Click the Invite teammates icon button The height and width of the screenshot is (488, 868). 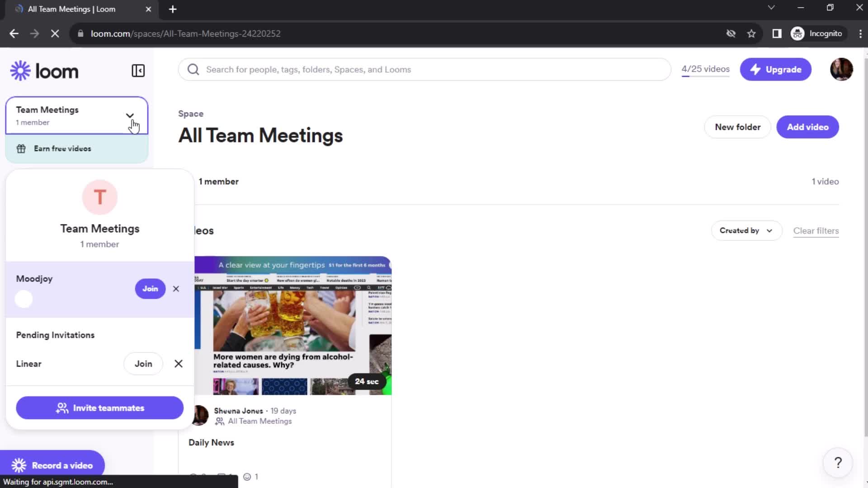coord(61,407)
